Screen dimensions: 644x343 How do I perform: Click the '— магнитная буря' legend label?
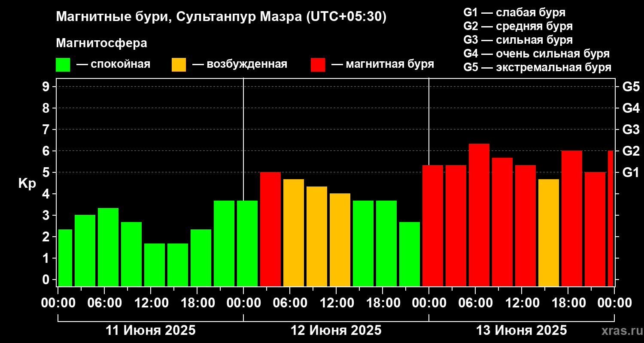pos(383,64)
